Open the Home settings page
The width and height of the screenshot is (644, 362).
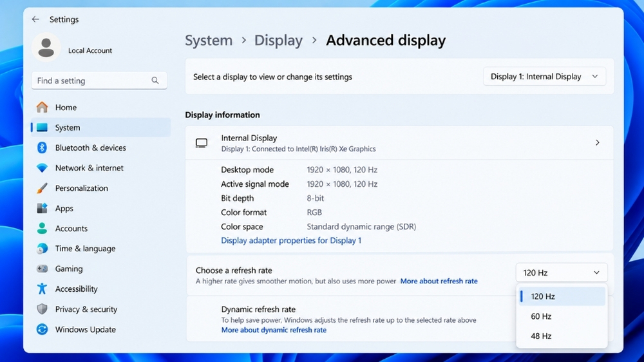click(x=100, y=107)
